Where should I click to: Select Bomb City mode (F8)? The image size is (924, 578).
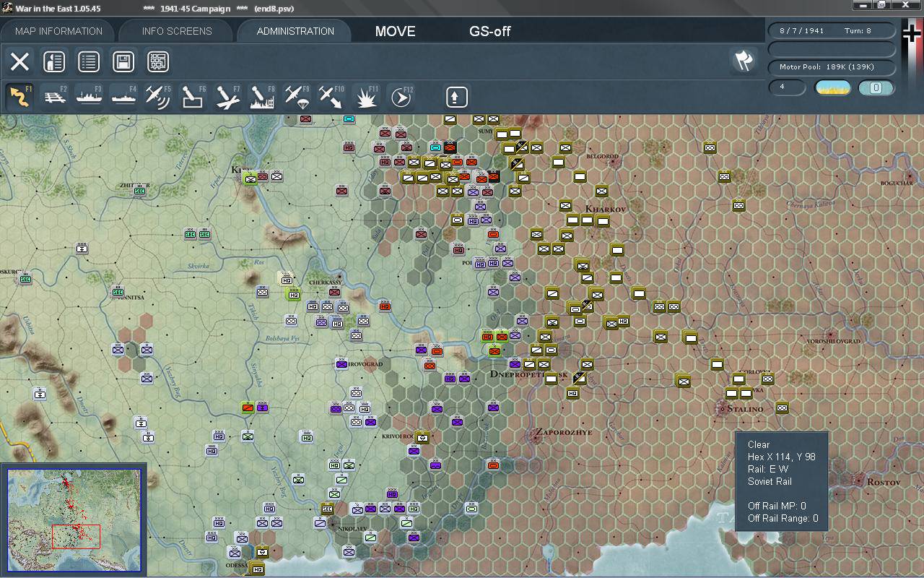pyautogui.click(x=262, y=97)
